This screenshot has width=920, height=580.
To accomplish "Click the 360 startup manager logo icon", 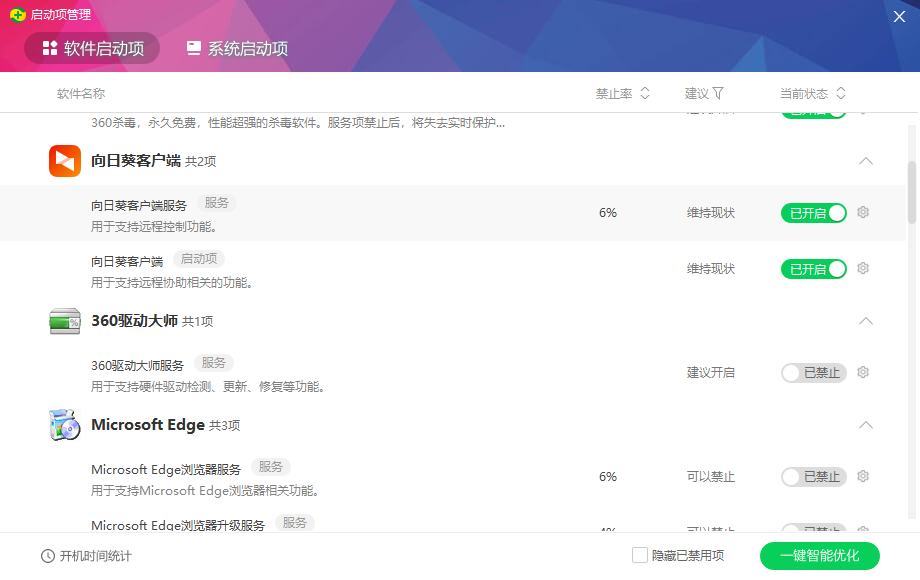I will click(x=18, y=15).
